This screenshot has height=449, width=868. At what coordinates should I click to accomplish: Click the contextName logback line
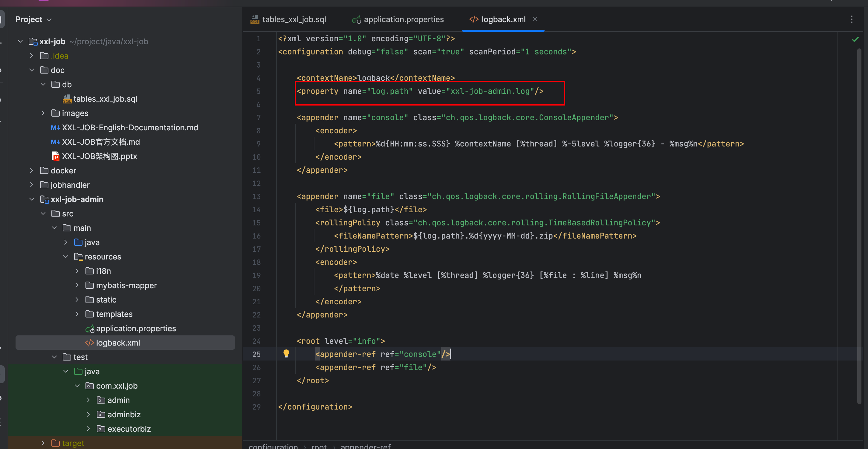[375, 78]
